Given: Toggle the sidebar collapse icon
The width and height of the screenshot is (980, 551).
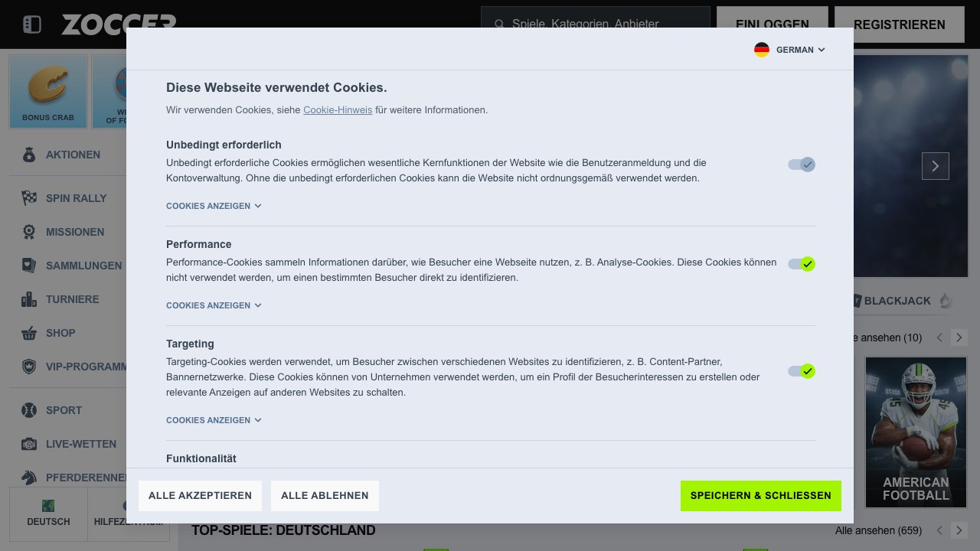Looking at the screenshot, I should coord(32,24).
